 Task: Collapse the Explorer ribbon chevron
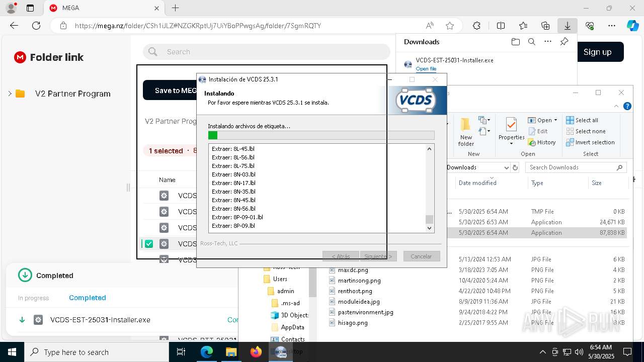616,106
